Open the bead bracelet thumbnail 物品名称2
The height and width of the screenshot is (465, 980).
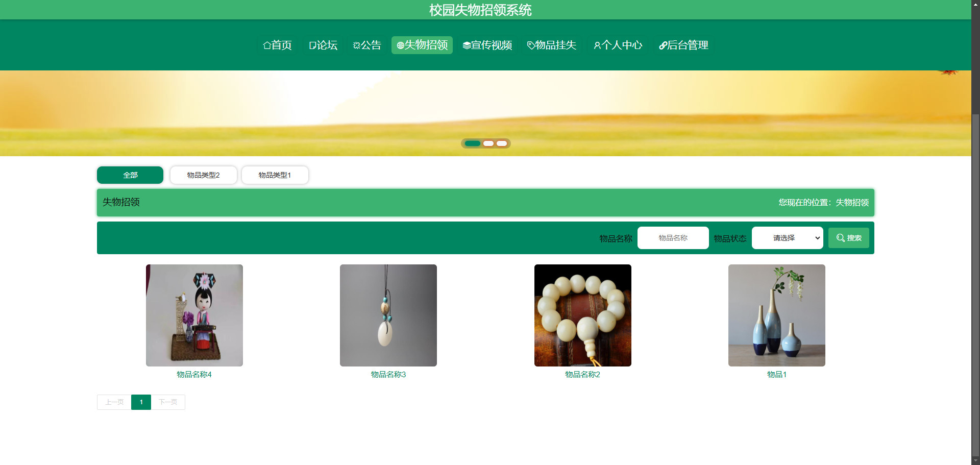coord(582,315)
